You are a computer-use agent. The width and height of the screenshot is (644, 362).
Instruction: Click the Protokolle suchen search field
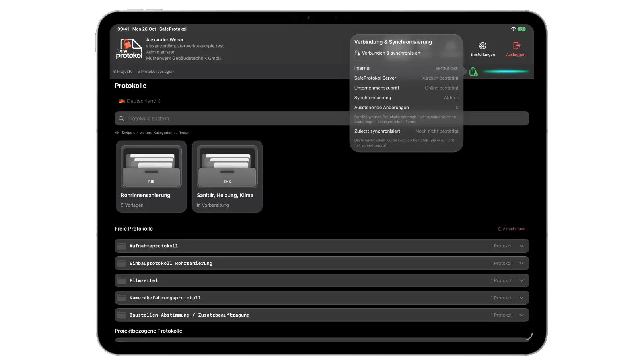(x=322, y=119)
